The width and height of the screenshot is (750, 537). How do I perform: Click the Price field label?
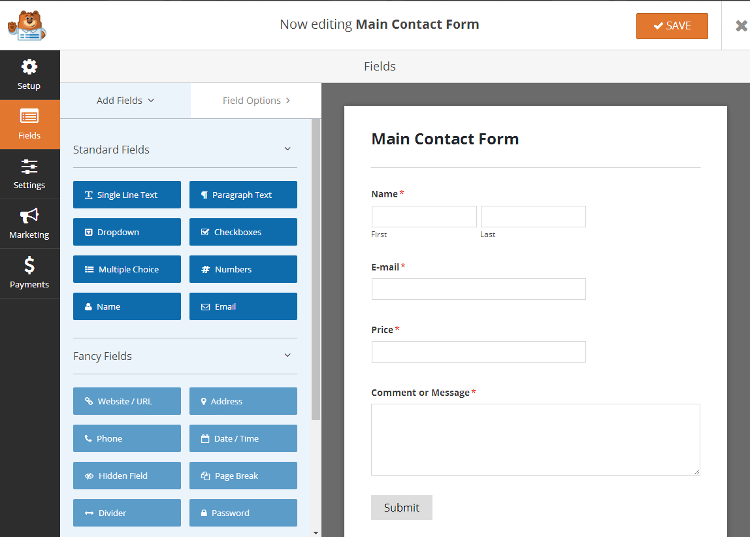click(x=382, y=329)
